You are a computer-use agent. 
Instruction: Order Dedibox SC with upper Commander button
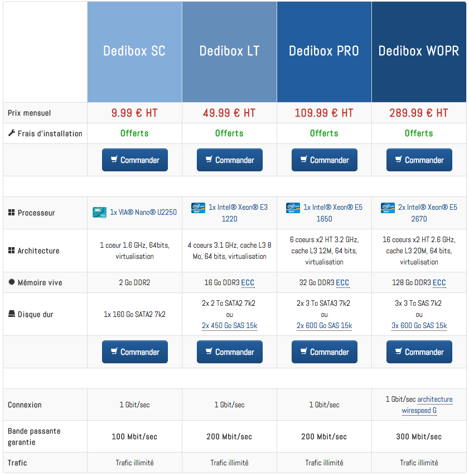coord(135,160)
